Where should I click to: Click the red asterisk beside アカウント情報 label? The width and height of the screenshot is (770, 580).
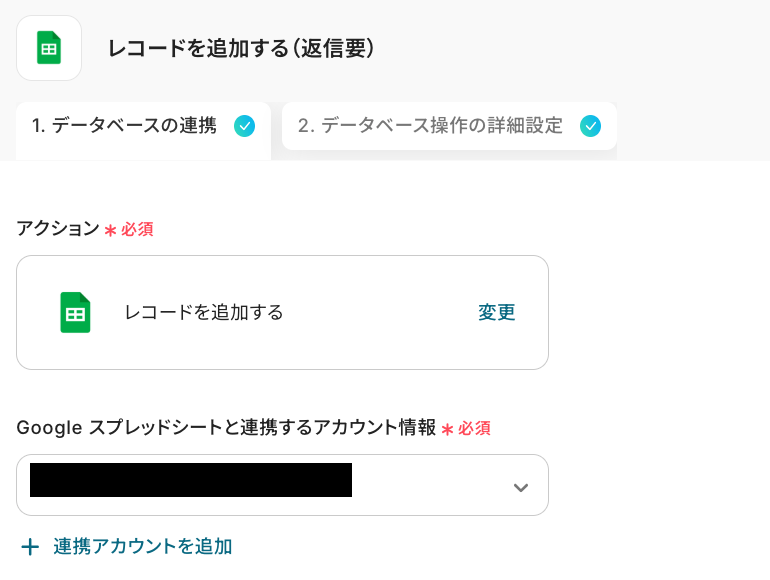[448, 429]
